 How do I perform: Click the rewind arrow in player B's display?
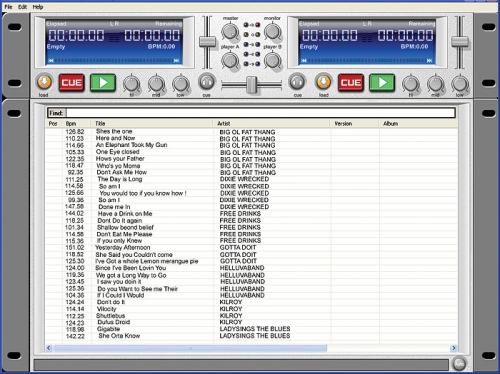pyautogui.click(x=304, y=61)
